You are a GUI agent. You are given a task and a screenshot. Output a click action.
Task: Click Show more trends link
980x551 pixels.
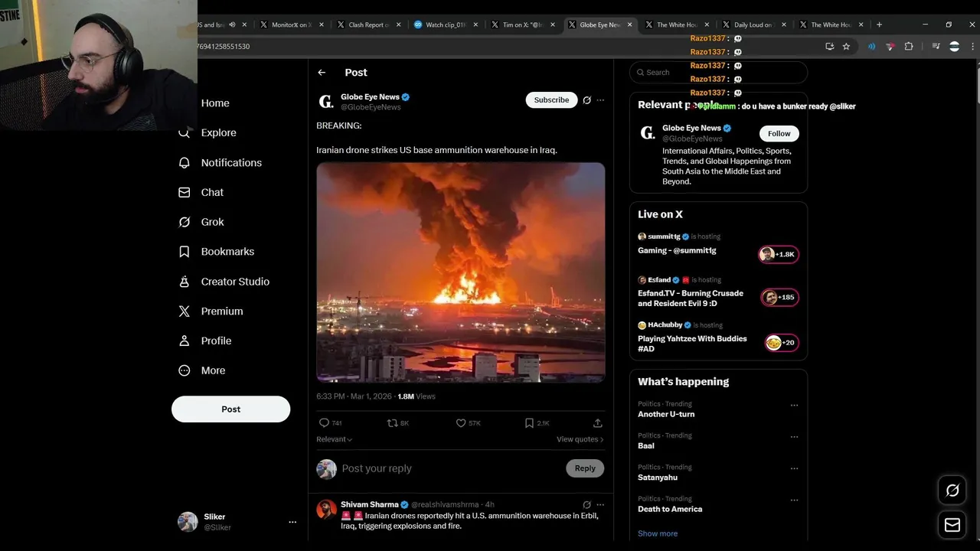[x=658, y=533]
